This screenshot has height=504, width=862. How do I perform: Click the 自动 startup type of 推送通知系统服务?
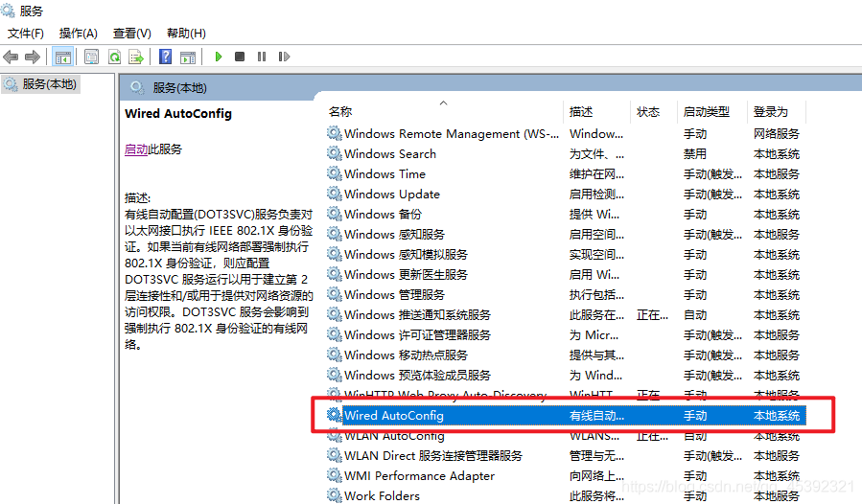695,315
